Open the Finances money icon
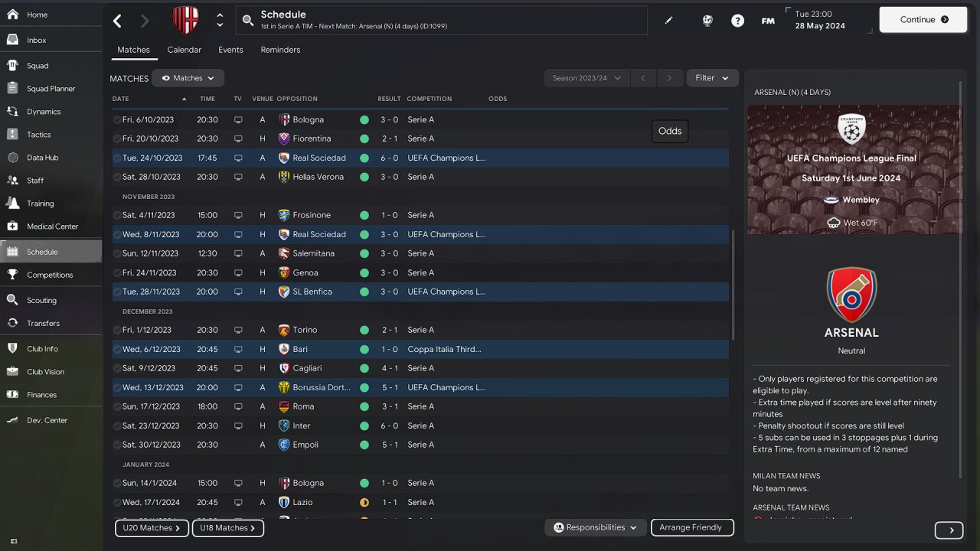The image size is (980, 551). 12,395
